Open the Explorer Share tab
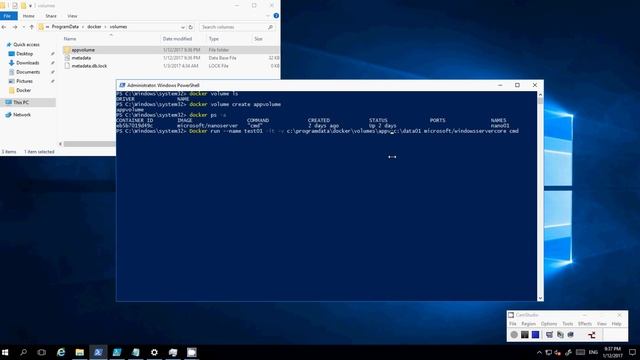The image size is (640, 360). (x=51, y=16)
